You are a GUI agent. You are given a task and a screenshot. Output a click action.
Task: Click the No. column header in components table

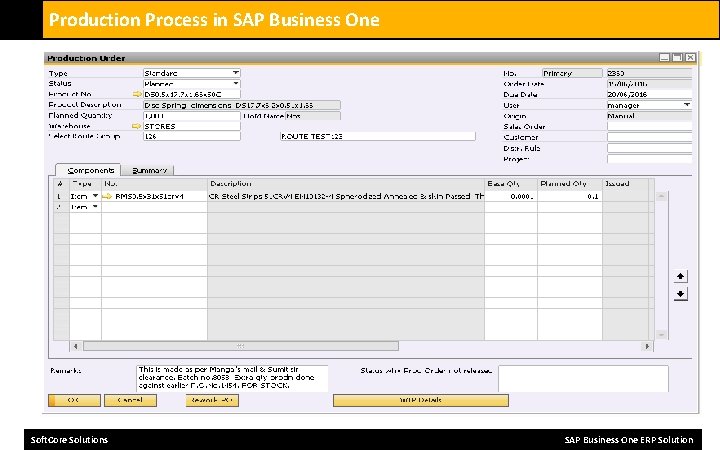click(x=154, y=184)
